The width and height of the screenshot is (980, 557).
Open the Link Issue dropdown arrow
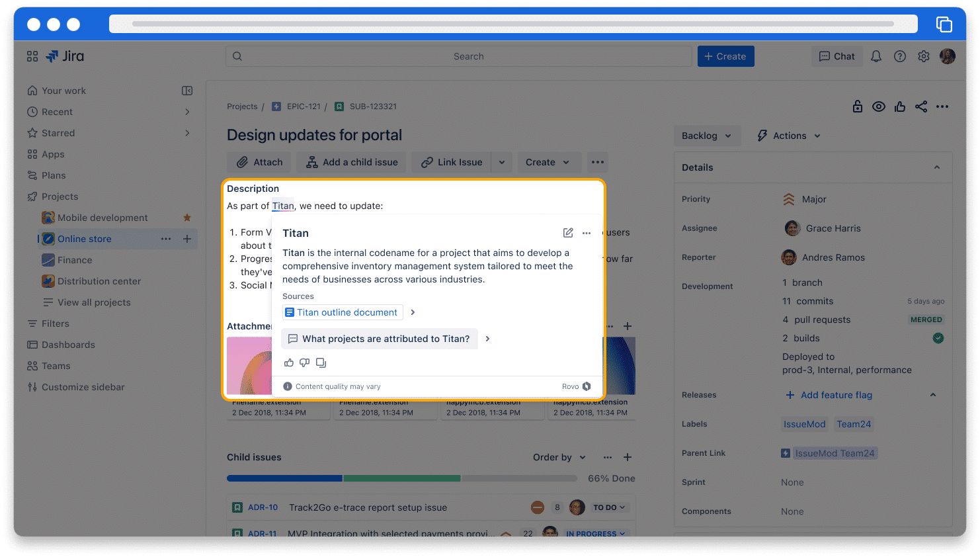tap(501, 162)
